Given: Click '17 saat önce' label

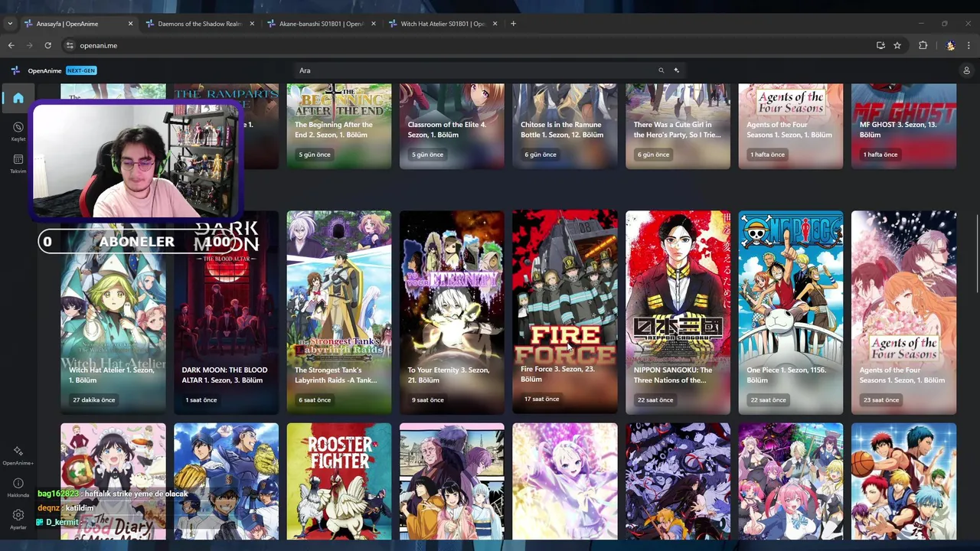Looking at the screenshot, I should (542, 399).
